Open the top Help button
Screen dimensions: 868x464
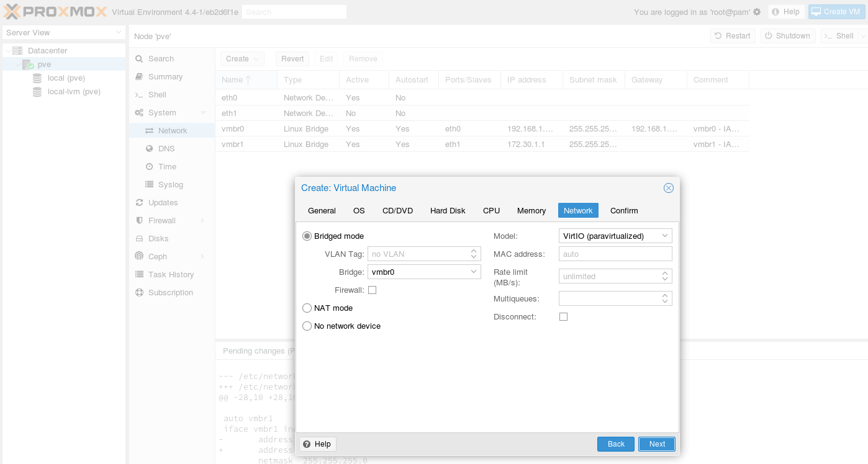pyautogui.click(x=786, y=12)
